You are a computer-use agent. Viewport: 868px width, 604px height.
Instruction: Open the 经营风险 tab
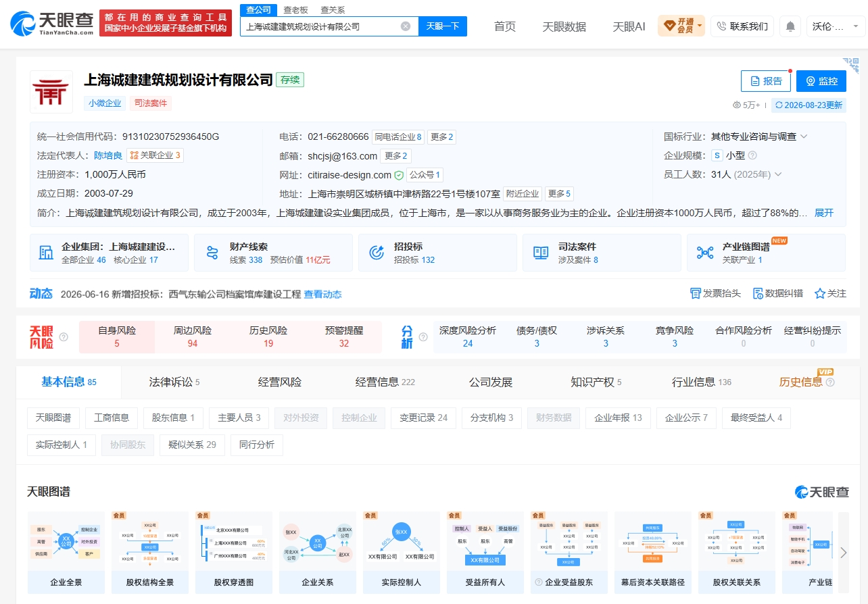tap(280, 382)
